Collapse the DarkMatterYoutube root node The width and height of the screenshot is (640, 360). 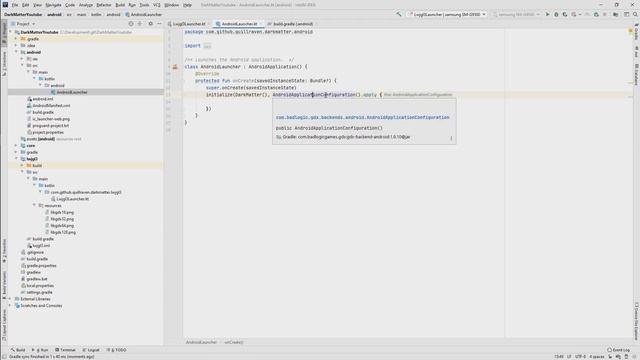[x=11, y=32]
